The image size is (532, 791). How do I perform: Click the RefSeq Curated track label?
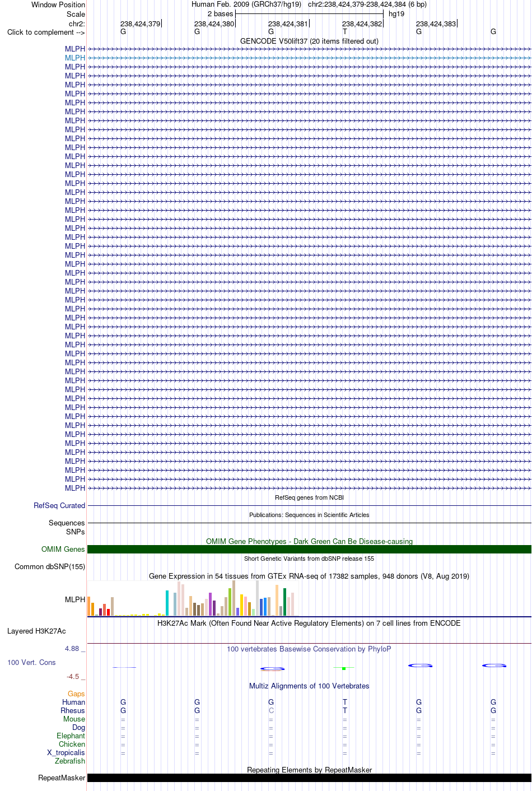click(59, 505)
